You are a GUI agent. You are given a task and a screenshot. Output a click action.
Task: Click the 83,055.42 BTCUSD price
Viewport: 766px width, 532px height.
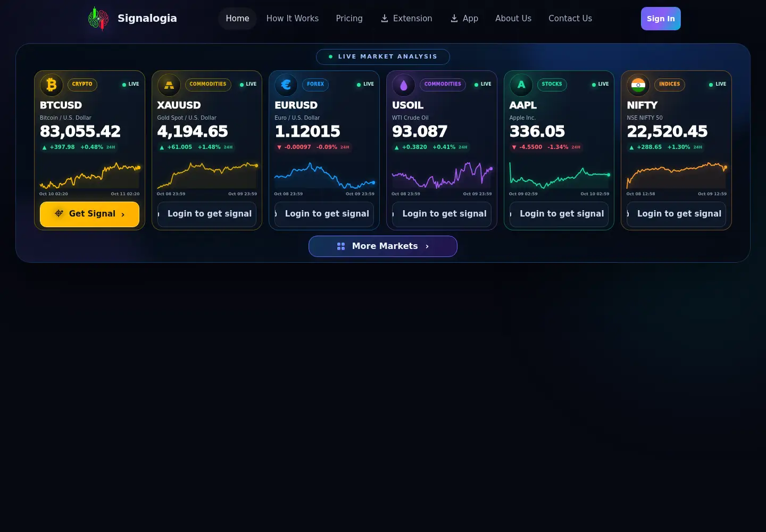(80, 131)
